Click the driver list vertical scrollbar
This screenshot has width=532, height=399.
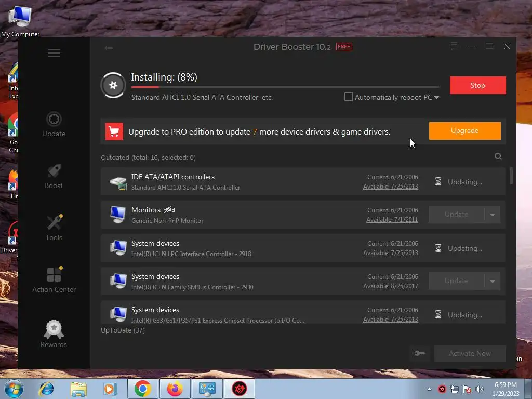[x=511, y=176]
